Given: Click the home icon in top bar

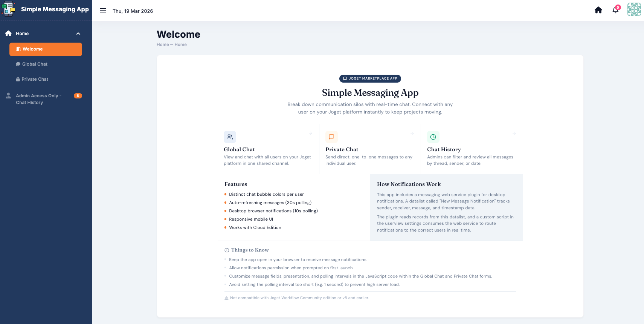Looking at the screenshot, I should point(598,10).
